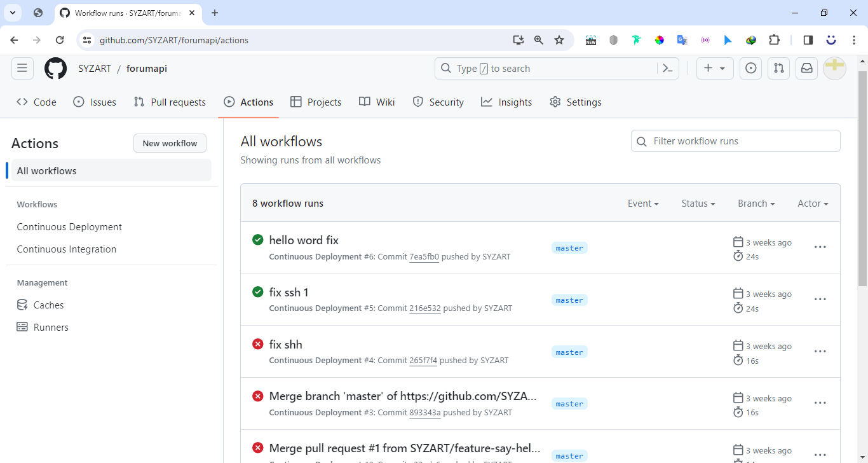Open the pull requests icon in the header
The image size is (868, 463).
click(x=779, y=68)
